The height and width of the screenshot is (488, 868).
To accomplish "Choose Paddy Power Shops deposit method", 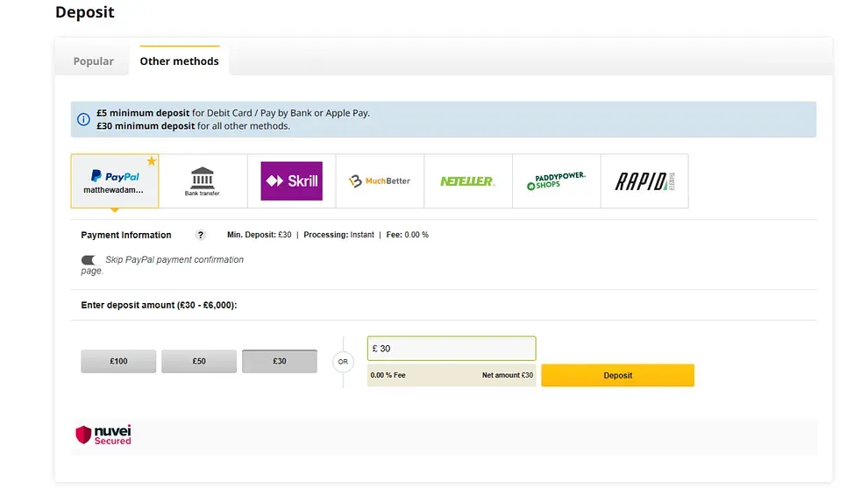I will (x=557, y=181).
